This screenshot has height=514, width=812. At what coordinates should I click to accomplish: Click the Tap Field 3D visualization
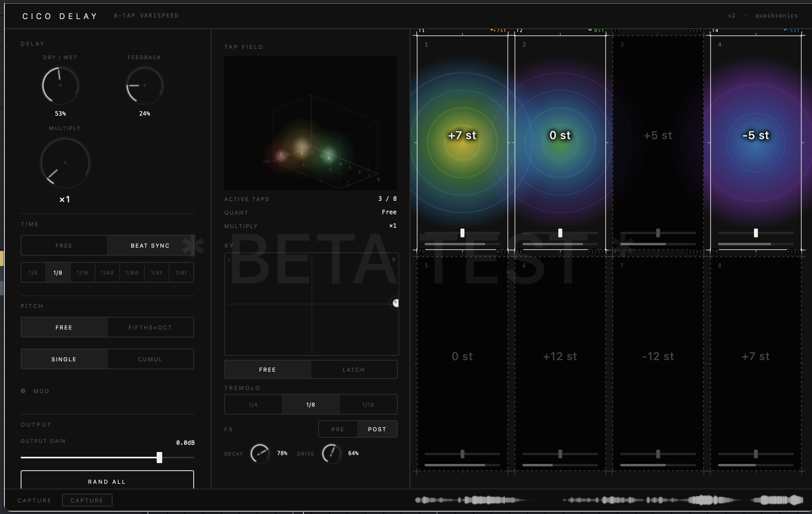(310, 122)
